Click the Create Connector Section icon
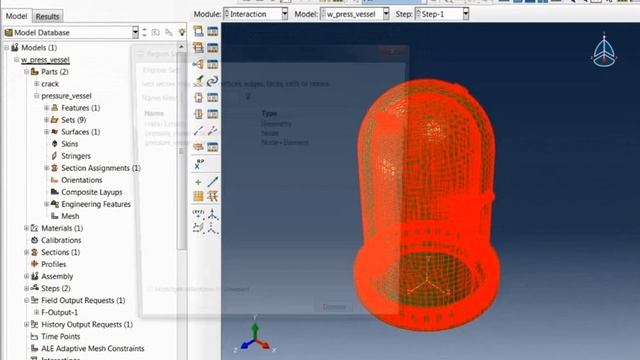 tap(198, 98)
